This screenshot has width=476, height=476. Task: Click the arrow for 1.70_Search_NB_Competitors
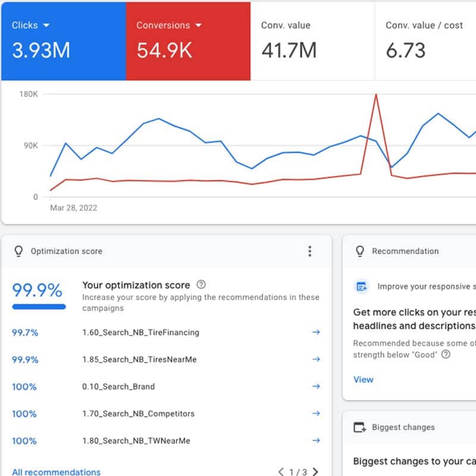[x=316, y=414]
